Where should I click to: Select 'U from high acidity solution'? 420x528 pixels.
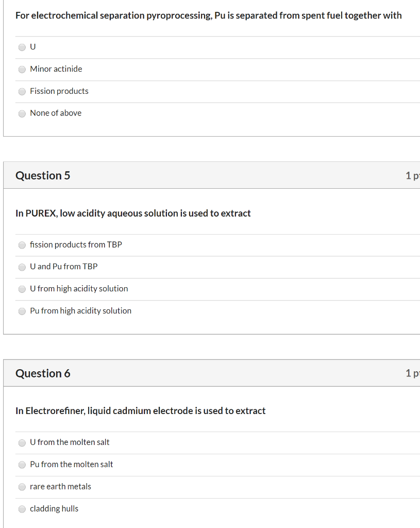coord(22,289)
